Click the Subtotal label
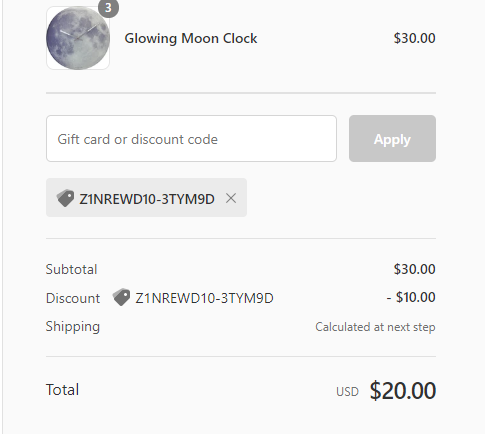The height and width of the screenshot is (434, 485). click(71, 269)
